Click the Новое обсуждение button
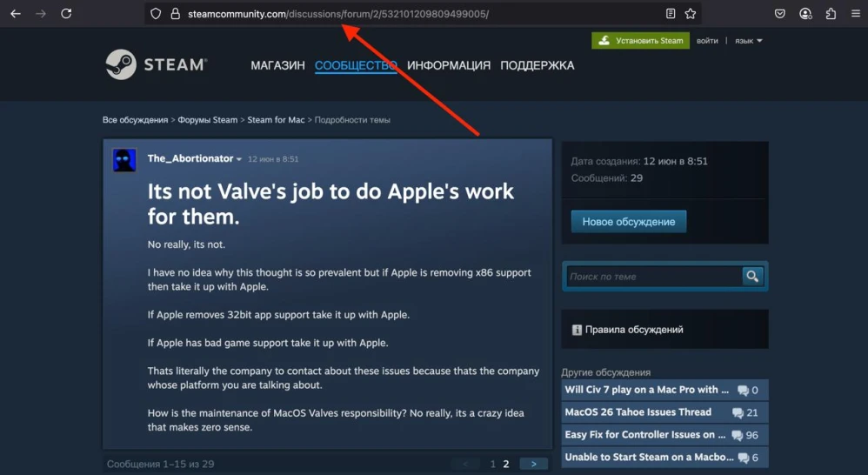 coord(629,222)
